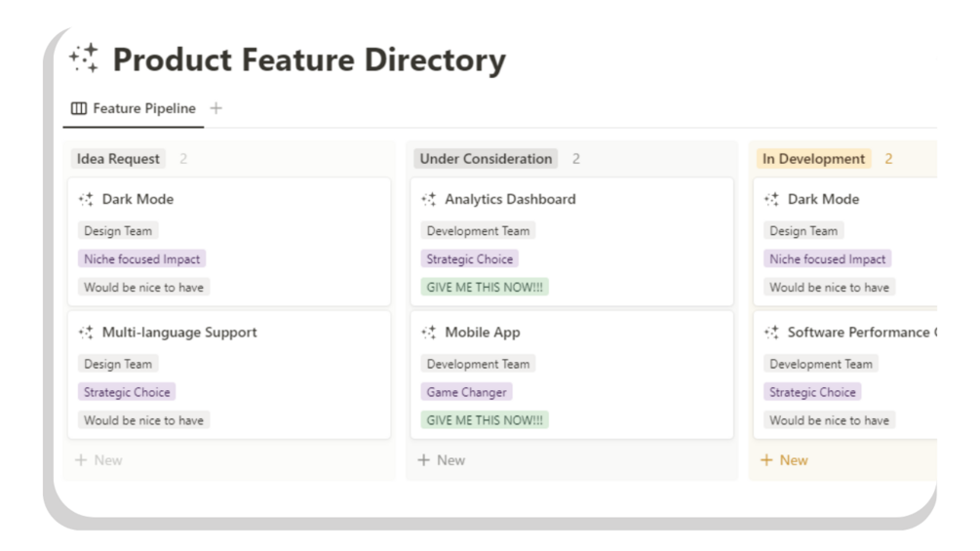Click Development Team tag on Software Performance card
This screenshot has height=551, width=980.
pyautogui.click(x=820, y=364)
